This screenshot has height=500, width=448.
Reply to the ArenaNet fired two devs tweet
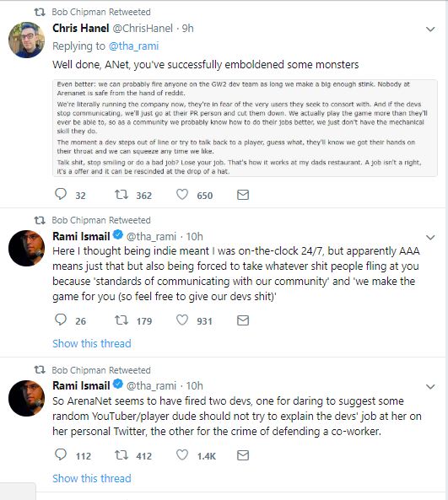point(61,454)
